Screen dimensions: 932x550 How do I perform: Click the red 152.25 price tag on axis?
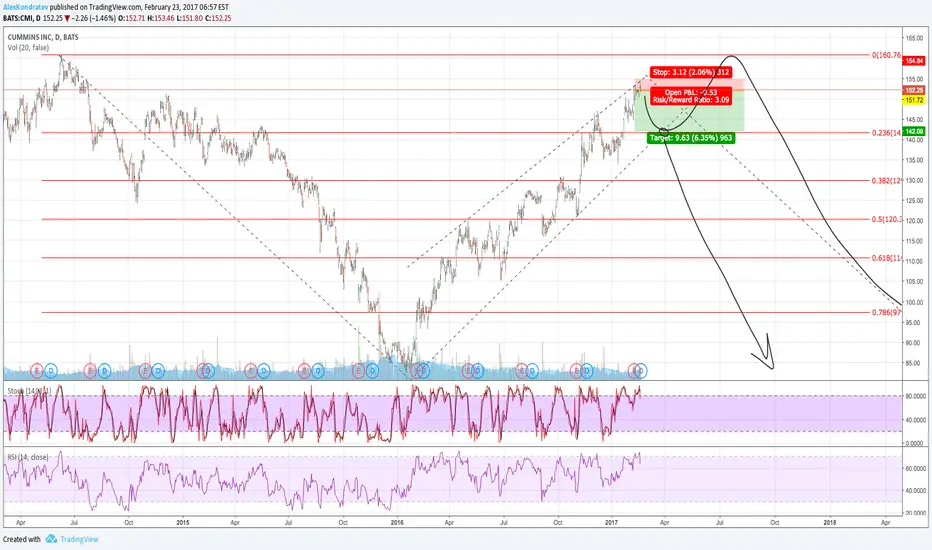click(x=914, y=90)
